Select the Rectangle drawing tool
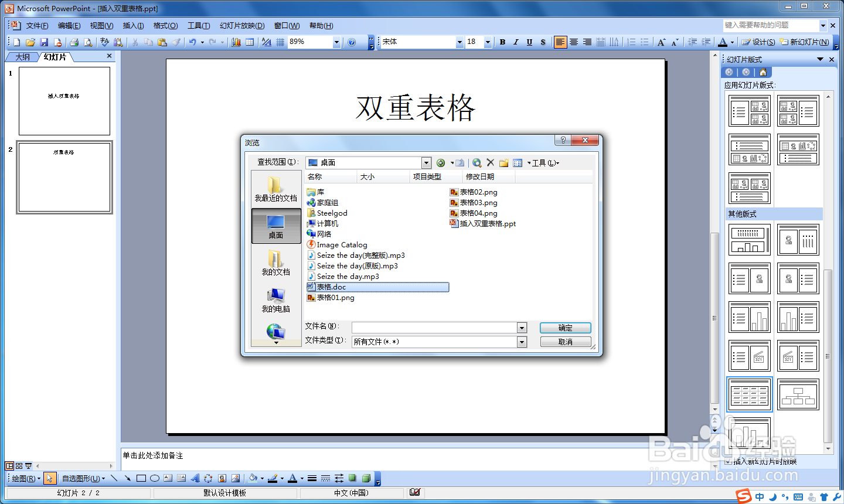Viewport: 844px width, 504px height. point(141,478)
